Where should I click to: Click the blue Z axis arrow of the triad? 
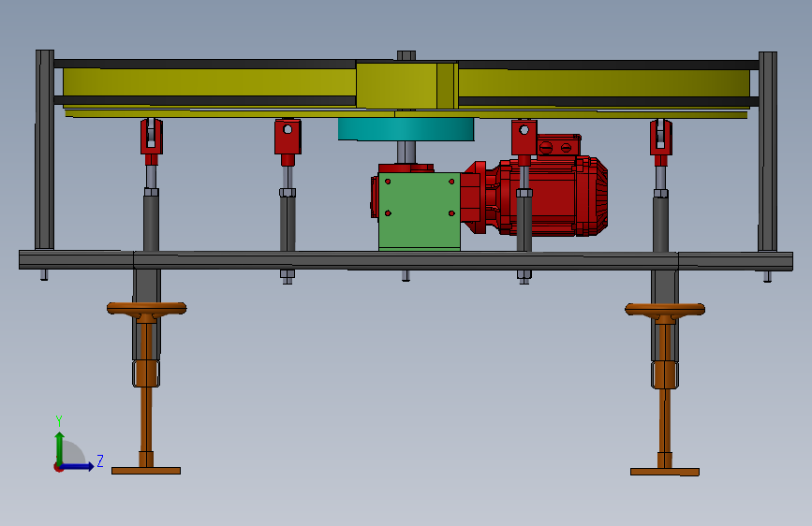coord(79,466)
